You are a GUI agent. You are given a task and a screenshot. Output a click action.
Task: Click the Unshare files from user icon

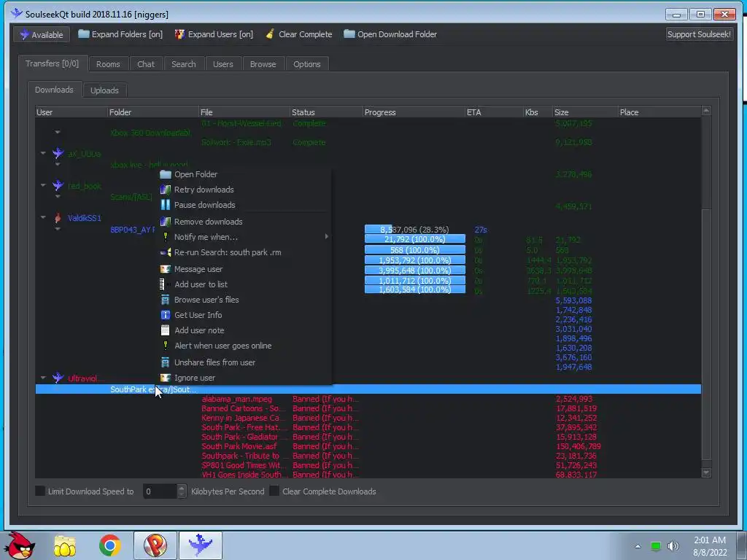tap(166, 362)
